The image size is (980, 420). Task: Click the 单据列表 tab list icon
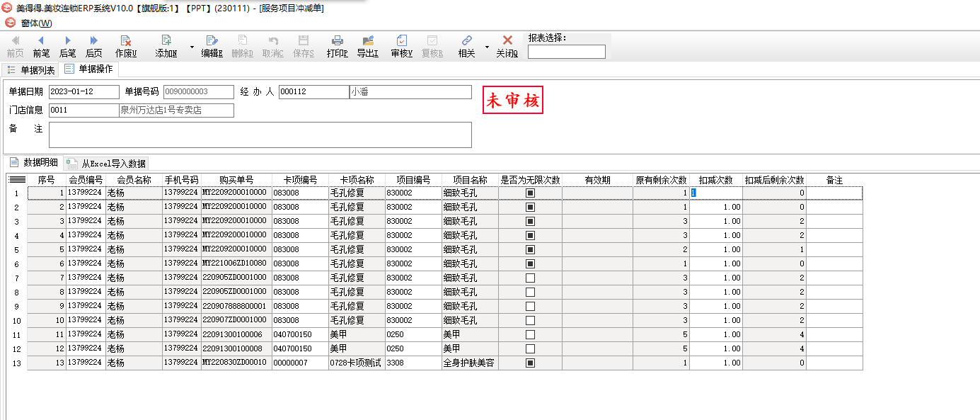11,70
